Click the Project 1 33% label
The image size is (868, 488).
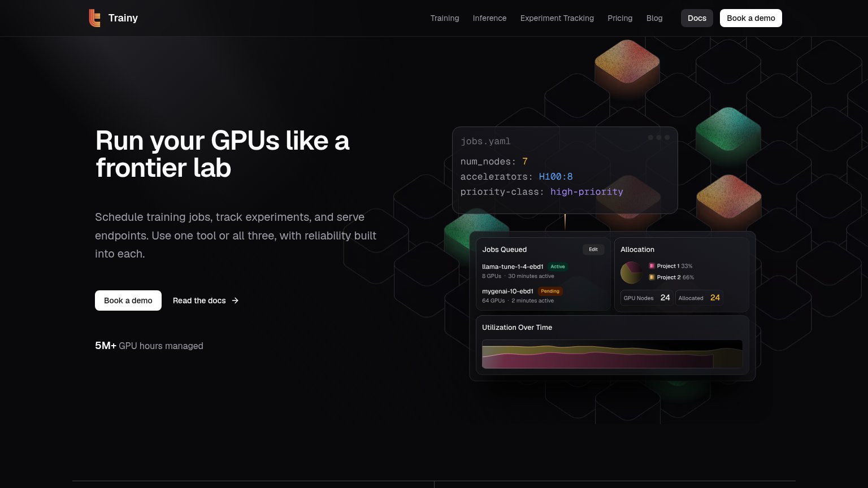pos(675,266)
